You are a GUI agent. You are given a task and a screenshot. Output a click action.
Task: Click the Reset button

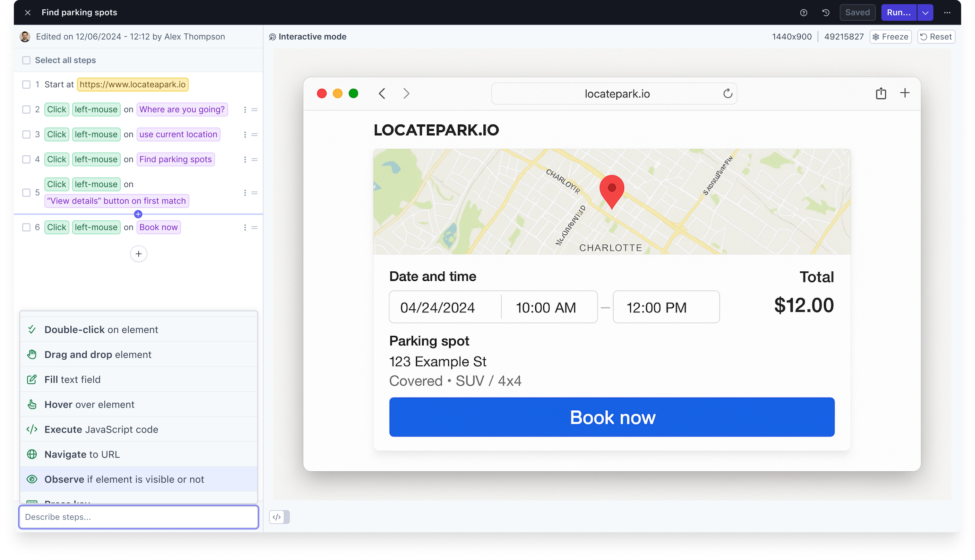pyautogui.click(x=936, y=36)
